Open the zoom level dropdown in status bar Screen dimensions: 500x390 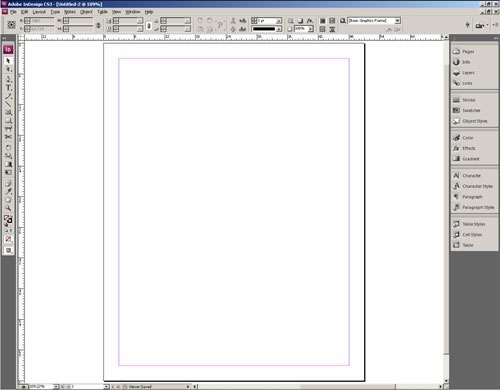click(56, 387)
